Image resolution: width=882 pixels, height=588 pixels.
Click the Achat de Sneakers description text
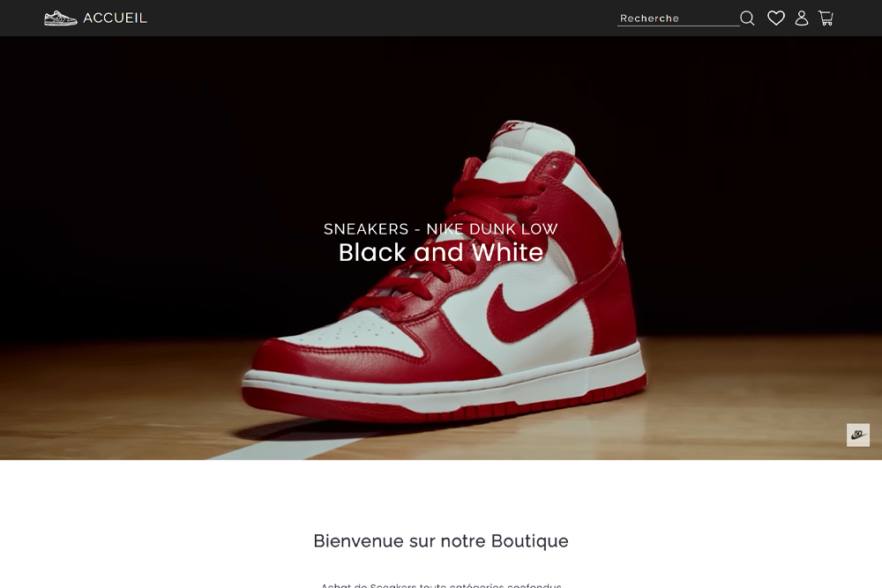[x=441, y=584]
